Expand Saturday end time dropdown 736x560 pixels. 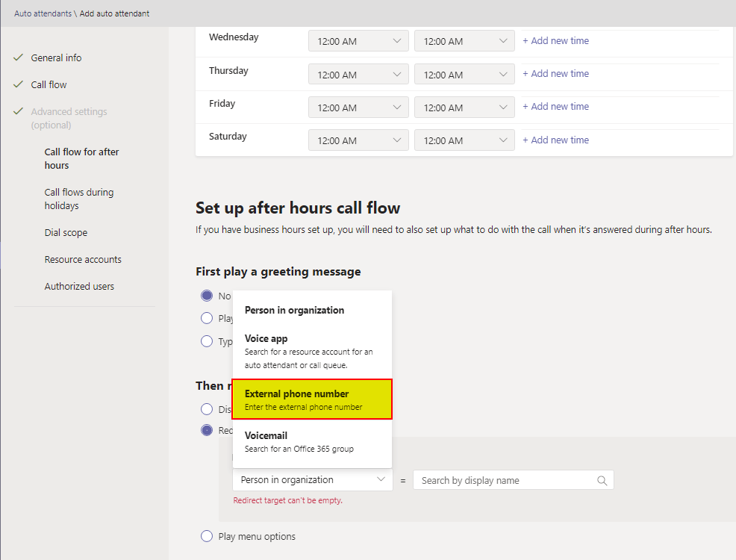(x=464, y=140)
